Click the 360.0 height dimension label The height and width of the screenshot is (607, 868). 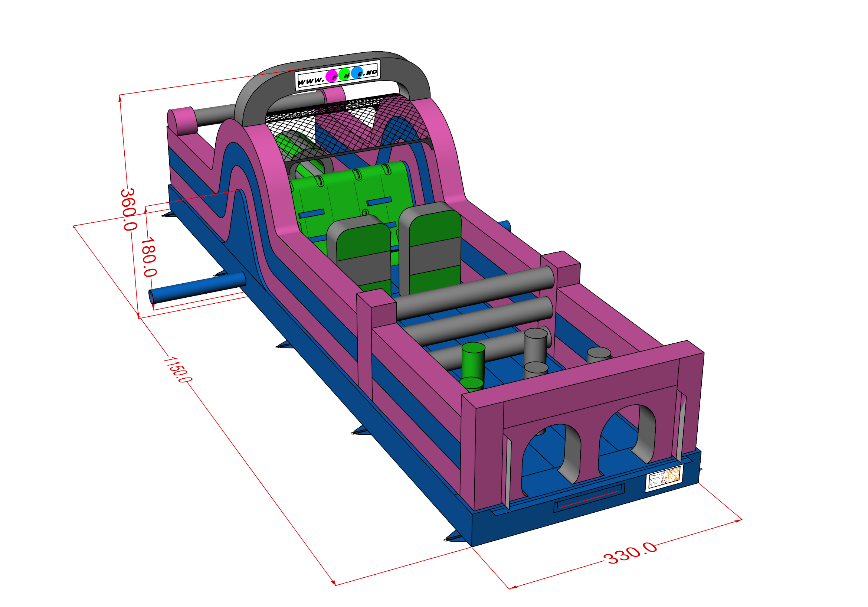(x=128, y=209)
